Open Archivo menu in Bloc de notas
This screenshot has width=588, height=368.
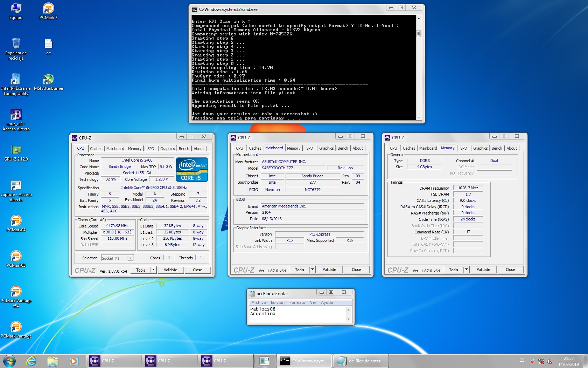click(x=259, y=302)
